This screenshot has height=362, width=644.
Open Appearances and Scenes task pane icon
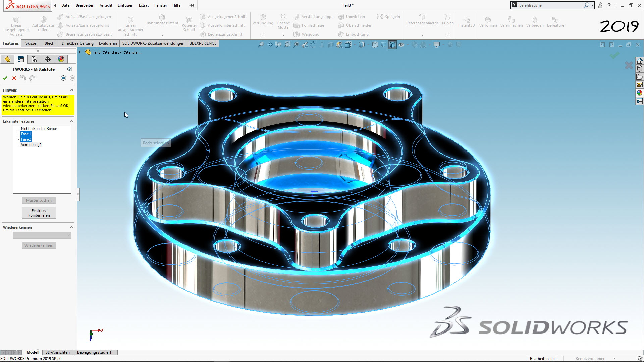tap(640, 93)
